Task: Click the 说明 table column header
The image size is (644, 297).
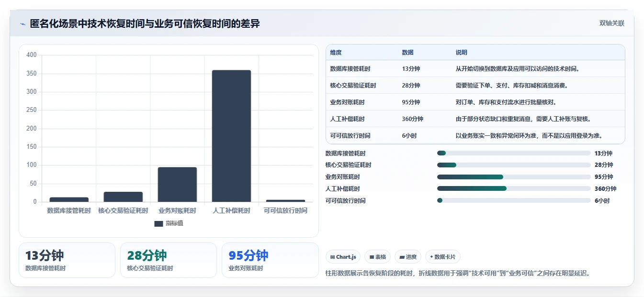Action: pos(462,53)
